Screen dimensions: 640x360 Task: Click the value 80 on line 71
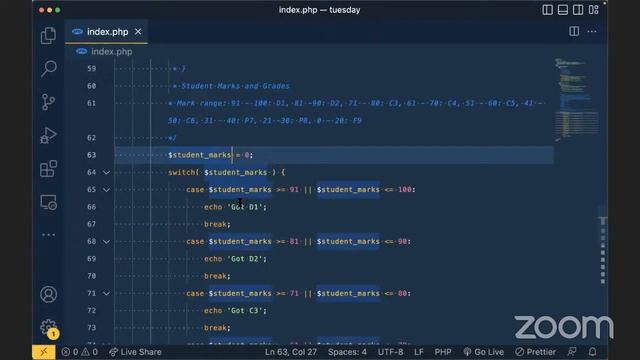402,293
